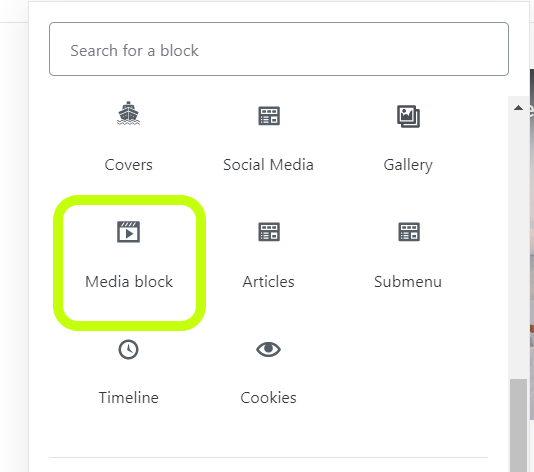534x472 pixels.
Task: Click the Covers label
Action: coord(128,165)
